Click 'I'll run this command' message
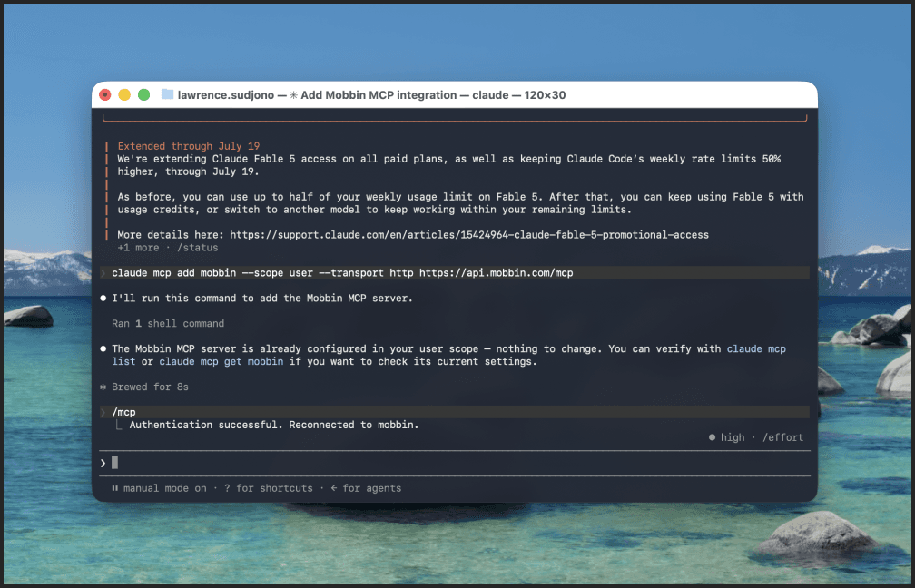The width and height of the screenshot is (915, 588). [262, 298]
